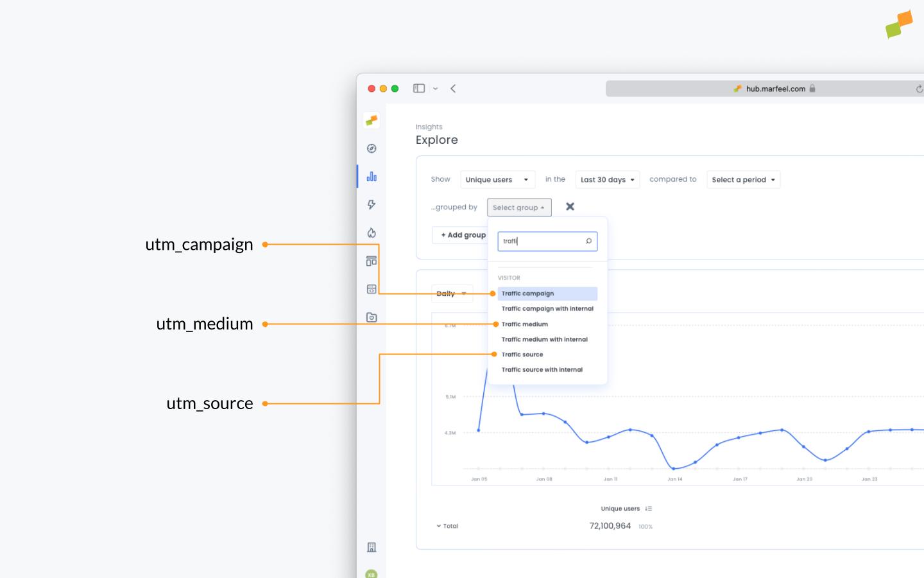
Task: Click the Marfeel logo in the sidebar
Action: (x=372, y=120)
